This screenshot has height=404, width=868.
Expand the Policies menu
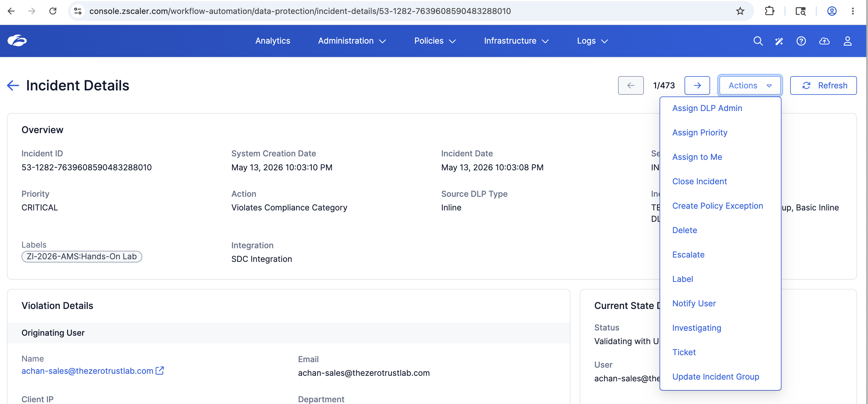pyautogui.click(x=435, y=41)
